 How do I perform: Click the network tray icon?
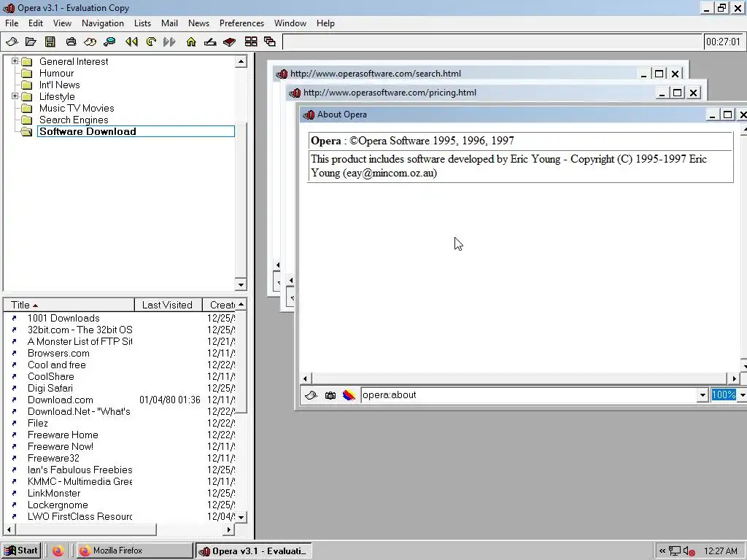[675, 551]
